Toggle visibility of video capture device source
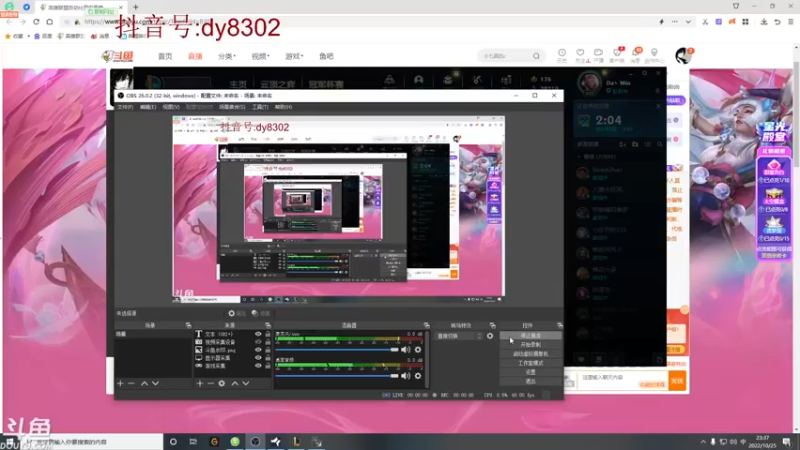 (x=258, y=342)
